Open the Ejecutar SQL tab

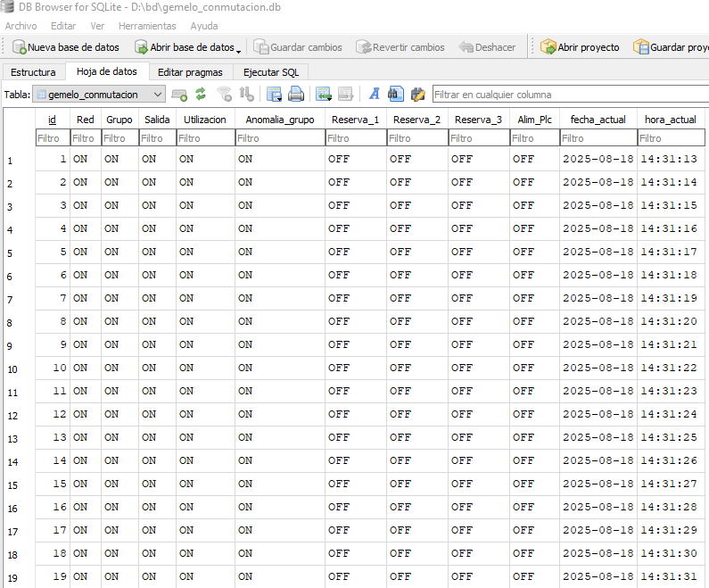[x=271, y=72]
